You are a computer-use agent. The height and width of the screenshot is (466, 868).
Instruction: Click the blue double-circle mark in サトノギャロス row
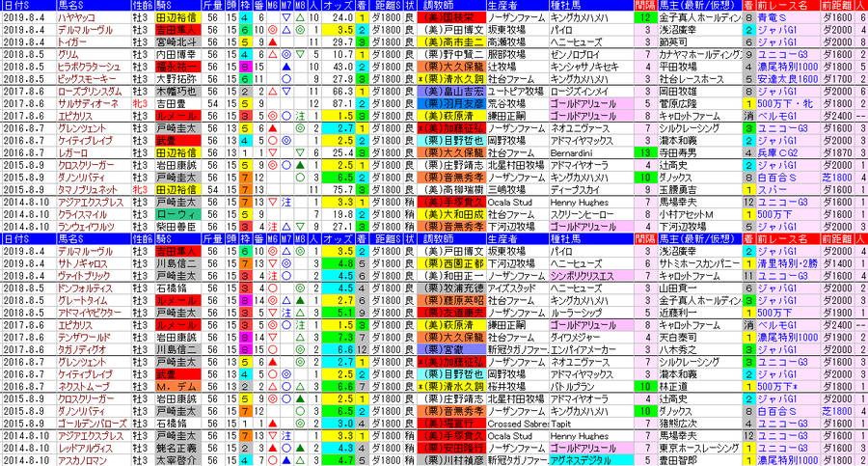pyautogui.click(x=286, y=263)
